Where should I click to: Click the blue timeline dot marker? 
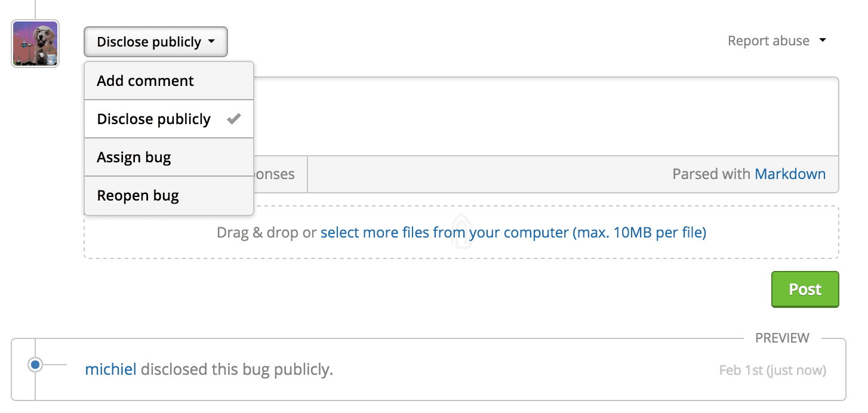[35, 364]
